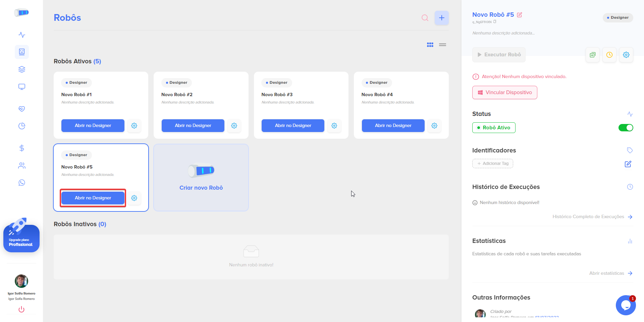This screenshot has height=322, width=644.
Task: Open the chat support bubble
Action: [625, 305]
